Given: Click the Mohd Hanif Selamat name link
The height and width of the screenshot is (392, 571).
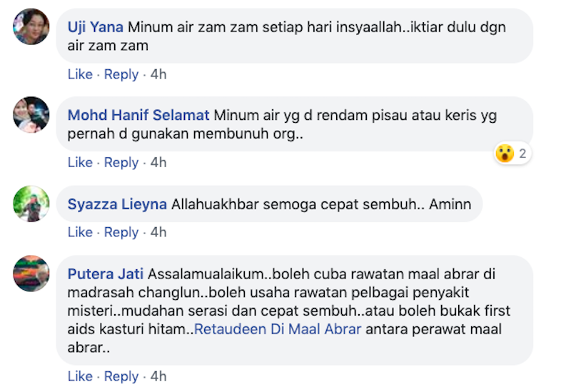Looking at the screenshot, I should point(138,115).
